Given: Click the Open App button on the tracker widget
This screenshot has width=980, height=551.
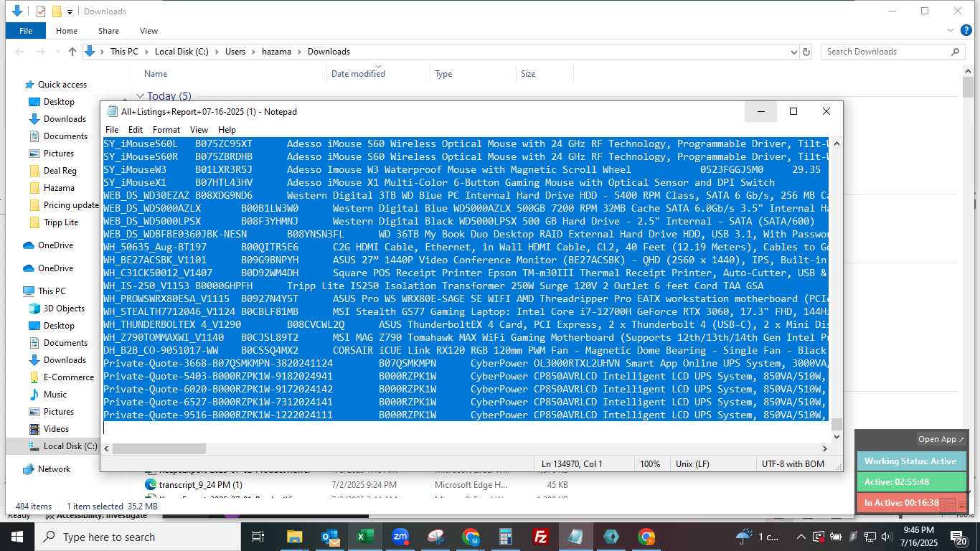Looking at the screenshot, I should 941,439.
